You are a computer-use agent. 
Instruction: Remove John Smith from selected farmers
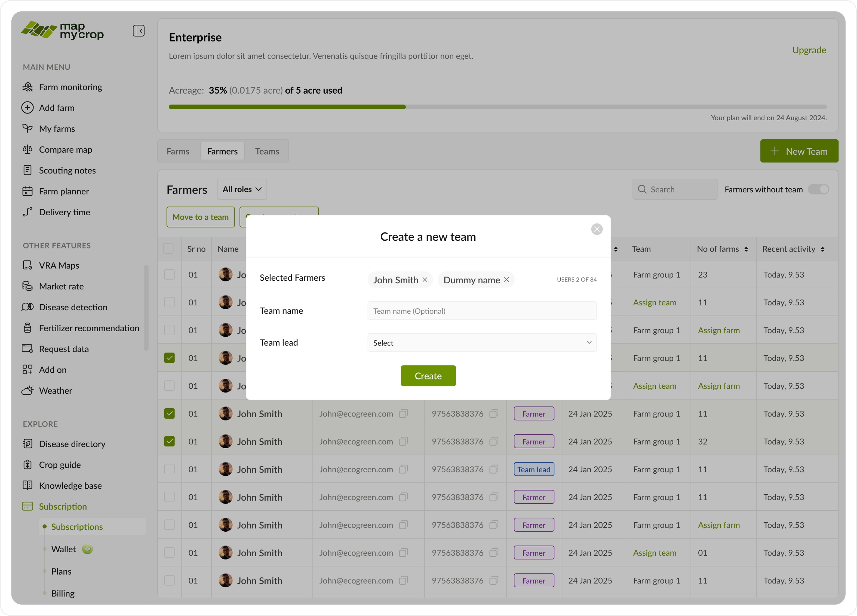click(425, 280)
